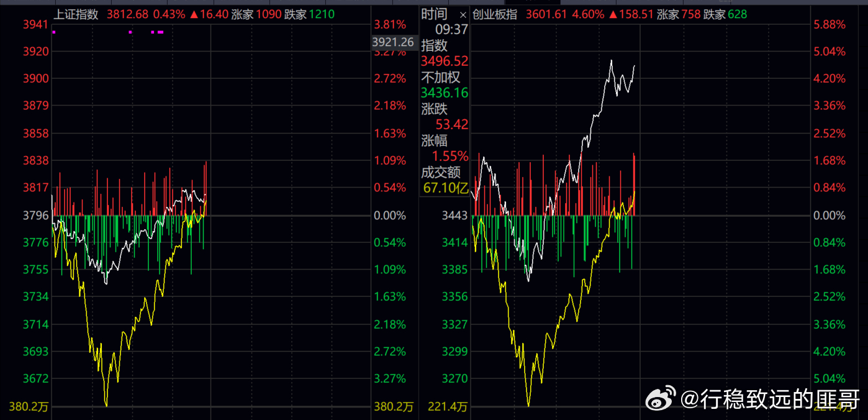Select the 53.42 涨跌 value in tooltip
868x420 pixels.
(x=453, y=125)
